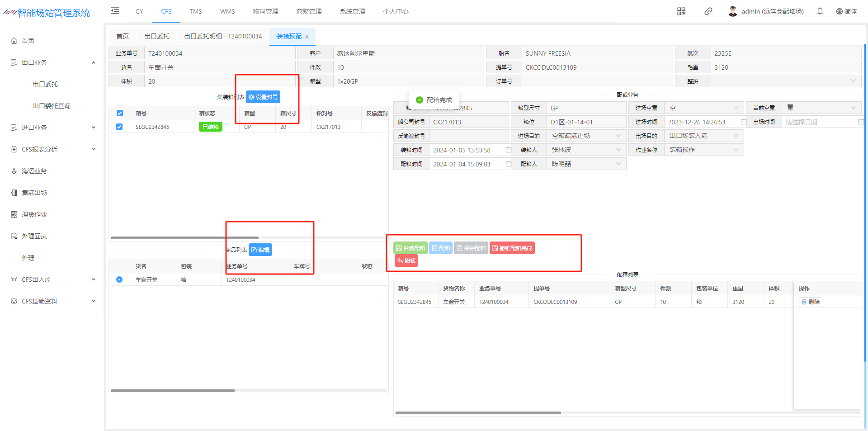Collapse the sidebar with the menu fold icon
The height and width of the screenshot is (431, 868).
(115, 11)
